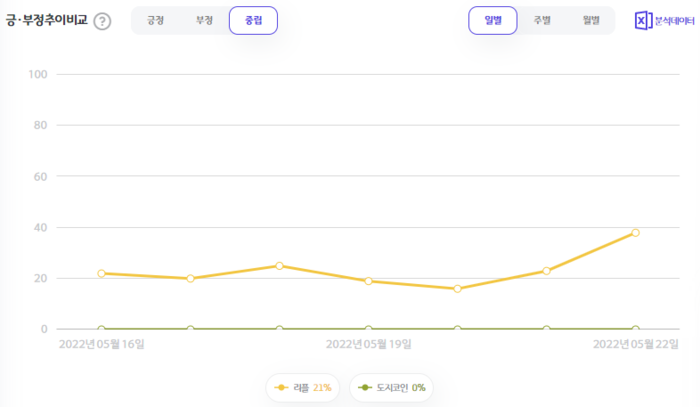The image size is (700, 407).
Task: Select the 긍정 sentiment tab
Action: point(155,20)
